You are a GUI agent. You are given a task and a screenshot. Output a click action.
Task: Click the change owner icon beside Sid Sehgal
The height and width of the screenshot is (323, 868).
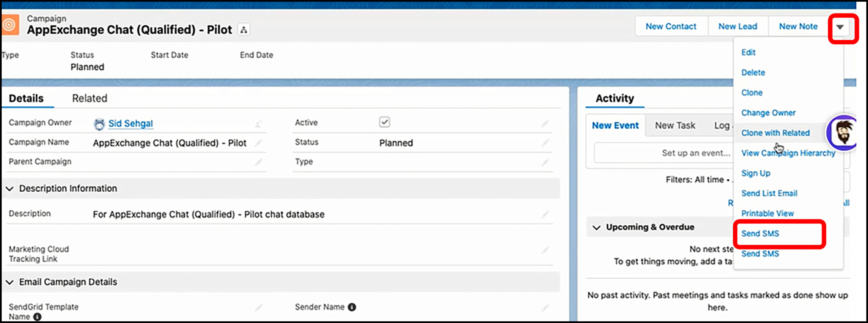[258, 124]
